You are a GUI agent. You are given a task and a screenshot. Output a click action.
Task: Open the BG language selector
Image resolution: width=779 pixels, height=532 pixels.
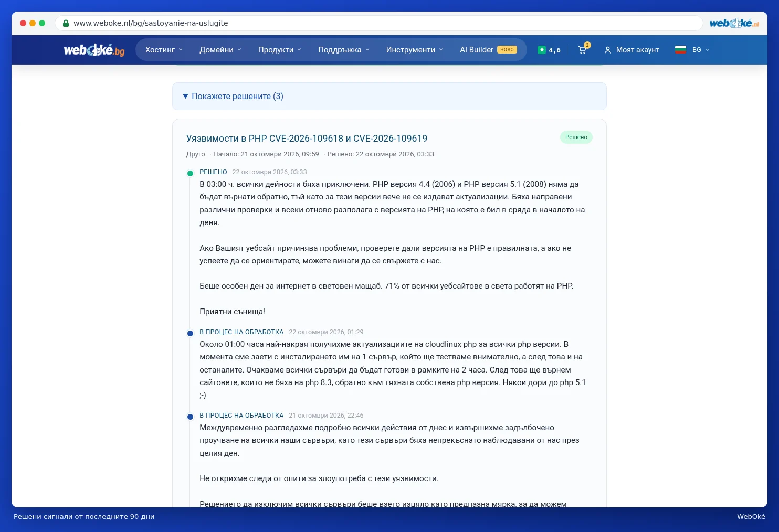[701, 50]
